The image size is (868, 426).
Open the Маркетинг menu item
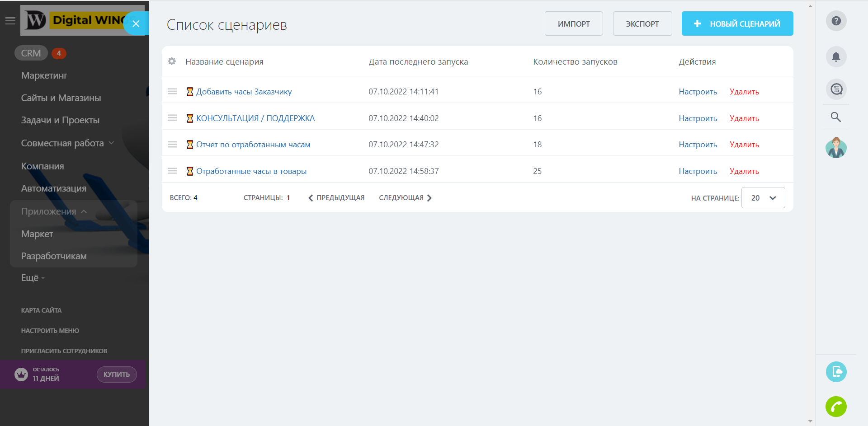pos(44,75)
